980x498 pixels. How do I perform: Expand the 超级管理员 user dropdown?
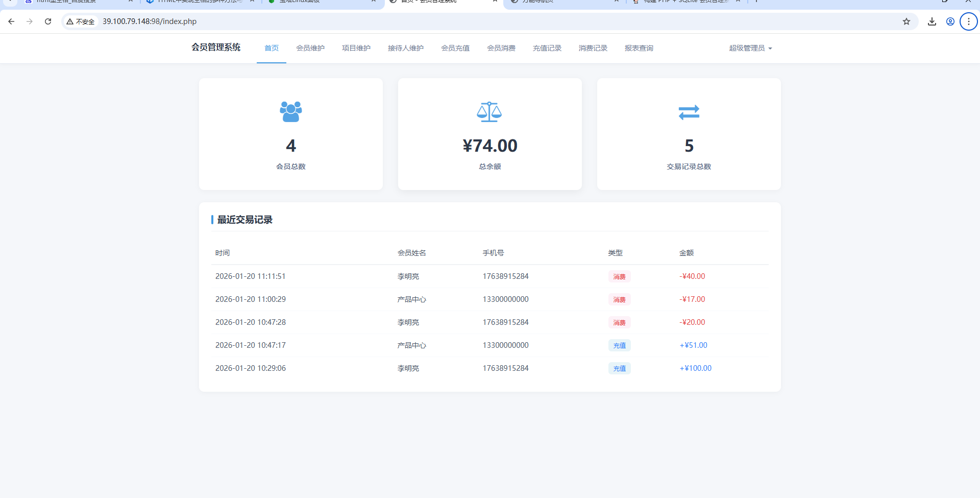click(x=750, y=48)
